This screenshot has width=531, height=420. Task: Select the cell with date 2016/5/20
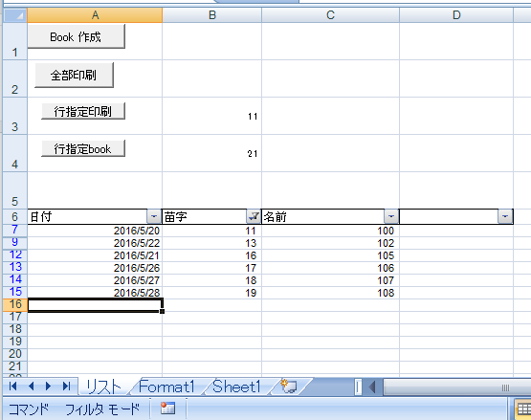pyautogui.click(x=95, y=231)
